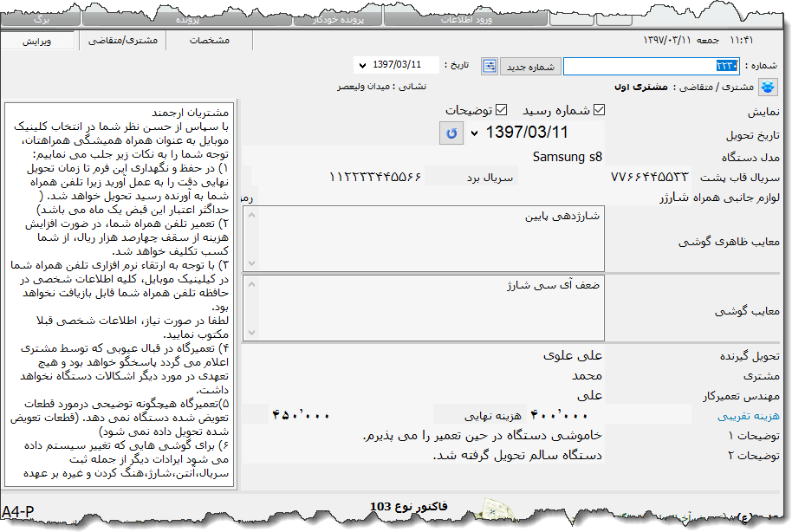The width and height of the screenshot is (792, 532).
Task: Click the blue refresh icon beside تاریخ تحویل
Action: pos(450,133)
